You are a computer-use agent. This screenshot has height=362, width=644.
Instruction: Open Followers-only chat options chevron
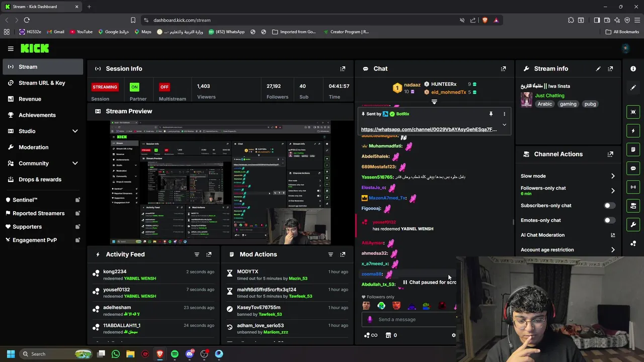click(x=613, y=191)
